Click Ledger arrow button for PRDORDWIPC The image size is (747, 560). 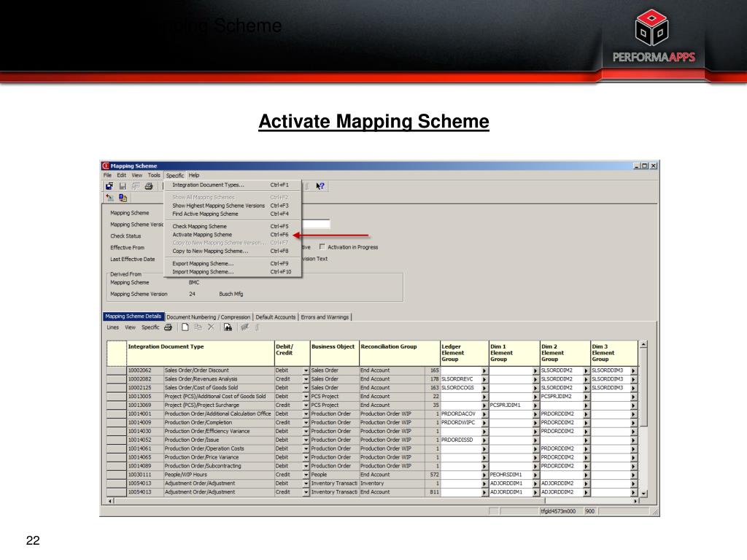click(484, 424)
